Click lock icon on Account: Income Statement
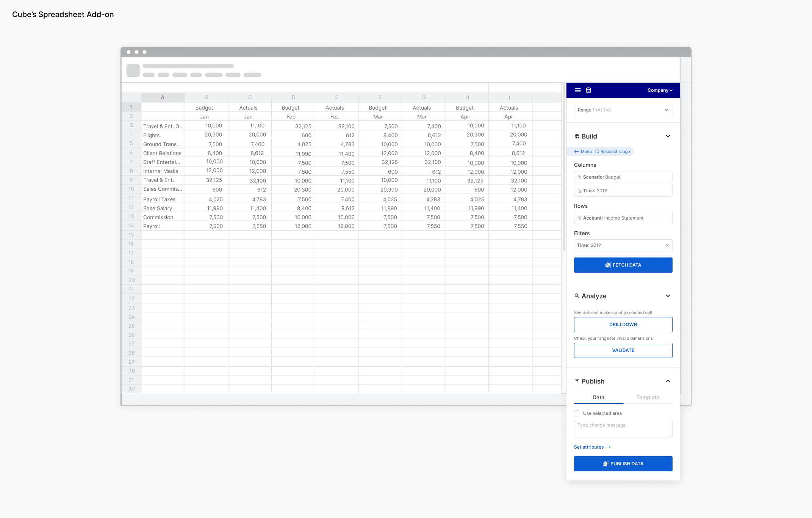The width and height of the screenshot is (812, 518). click(579, 218)
